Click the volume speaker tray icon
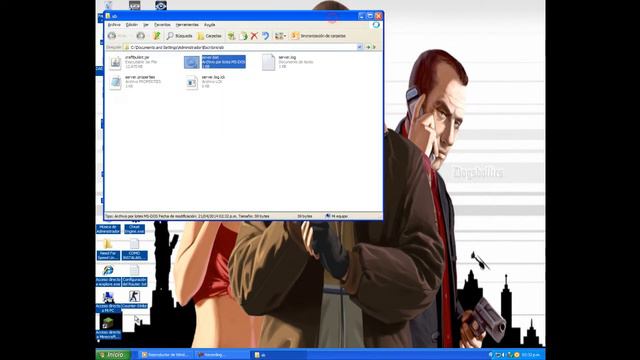 504,355
